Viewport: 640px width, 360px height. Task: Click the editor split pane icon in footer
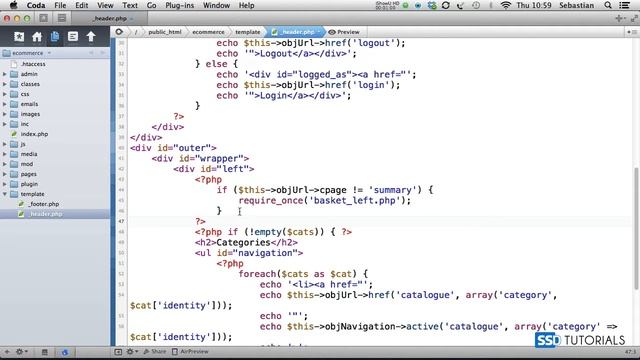[118, 351]
